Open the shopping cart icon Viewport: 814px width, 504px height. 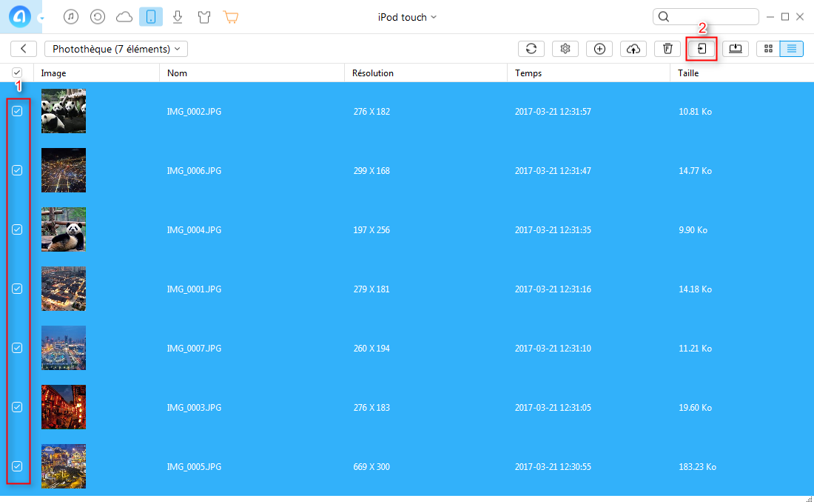pos(231,17)
